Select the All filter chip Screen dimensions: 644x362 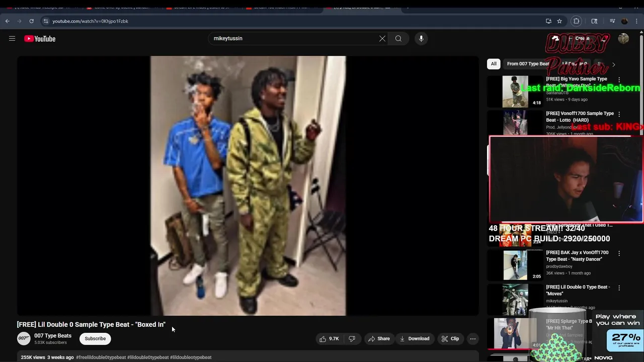[494, 64]
